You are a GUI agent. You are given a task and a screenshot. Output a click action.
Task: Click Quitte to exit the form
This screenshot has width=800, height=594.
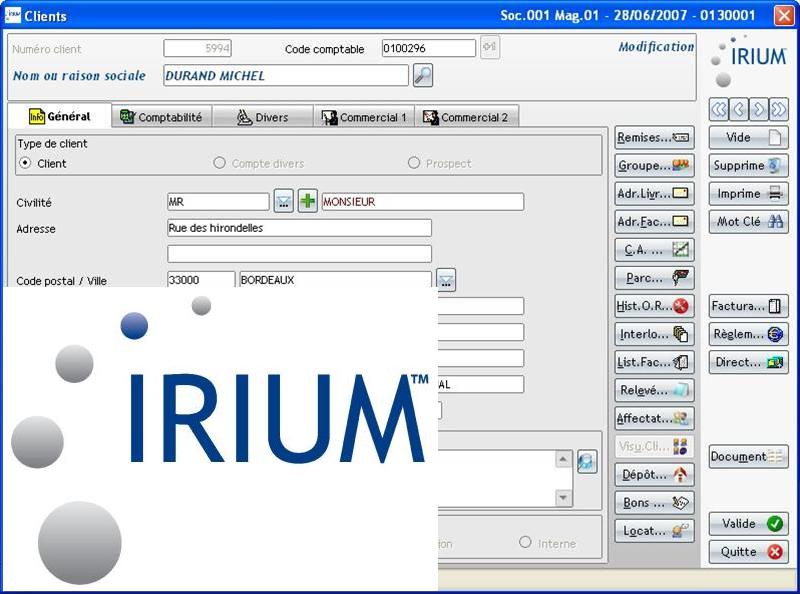(748, 552)
